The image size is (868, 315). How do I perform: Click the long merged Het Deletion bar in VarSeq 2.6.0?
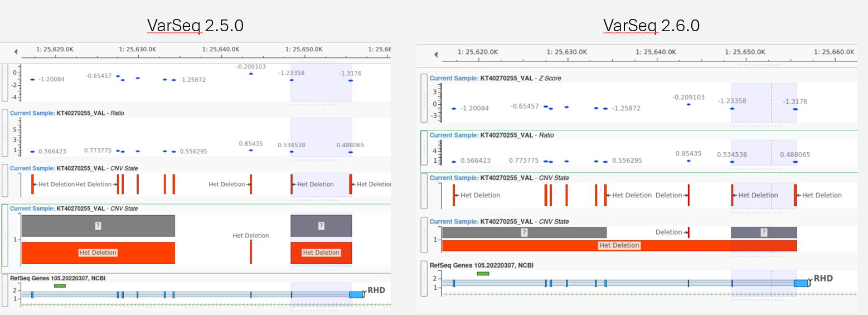tap(619, 245)
